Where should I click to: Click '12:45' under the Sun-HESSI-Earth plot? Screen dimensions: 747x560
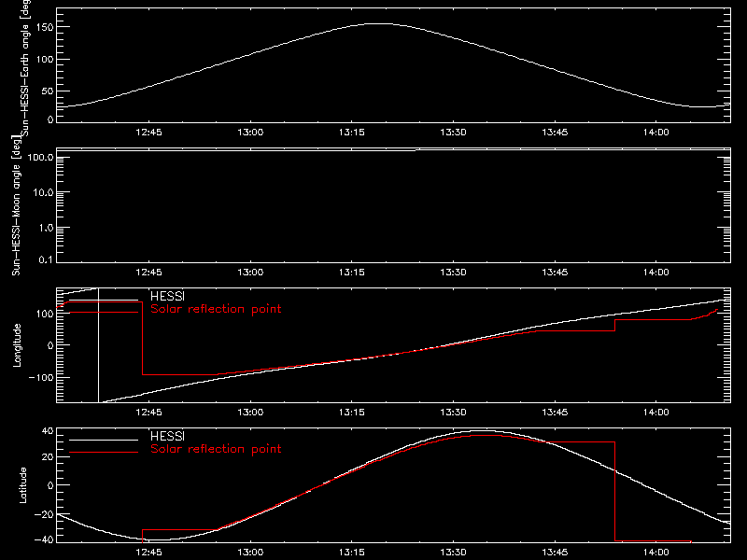(x=148, y=133)
